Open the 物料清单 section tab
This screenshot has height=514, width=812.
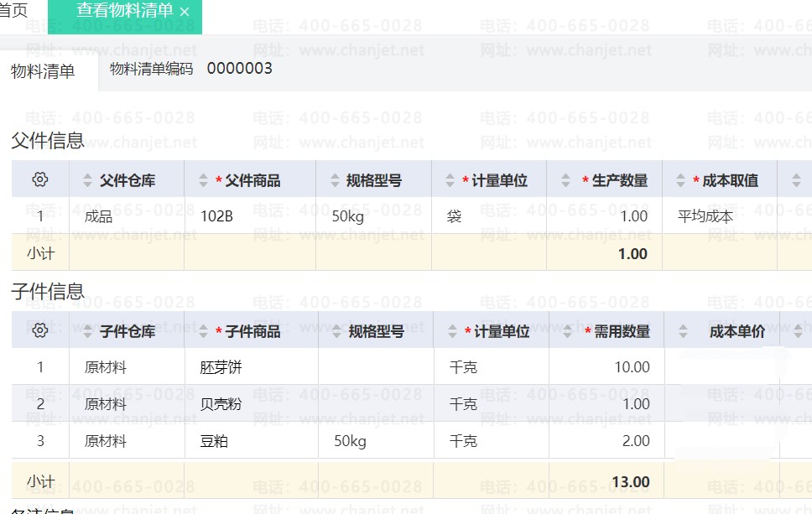(x=43, y=71)
